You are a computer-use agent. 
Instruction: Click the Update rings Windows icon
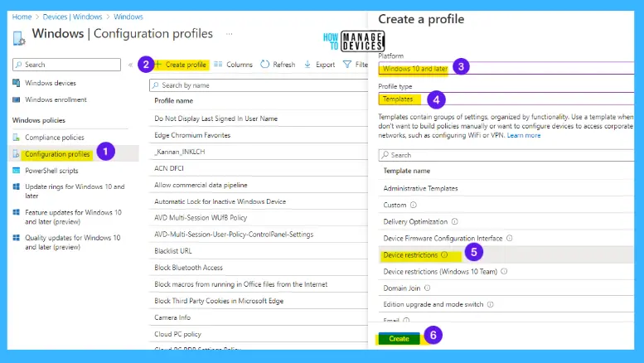17,186
